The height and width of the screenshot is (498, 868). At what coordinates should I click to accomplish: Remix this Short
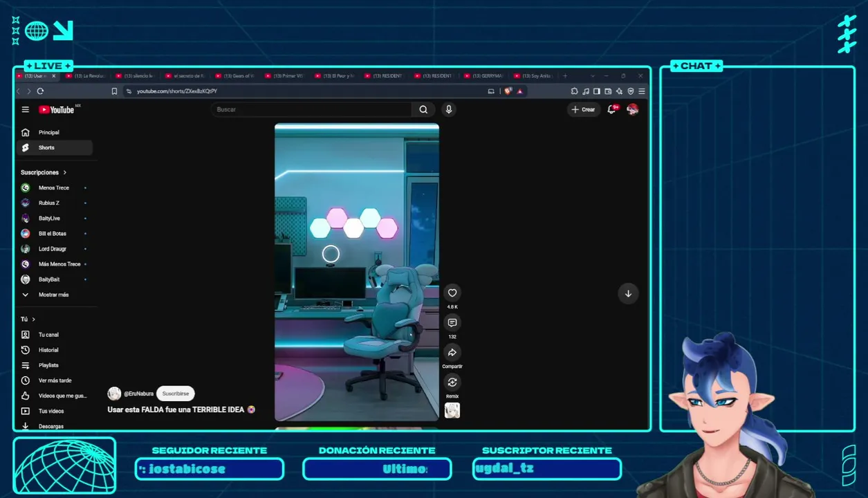(452, 382)
